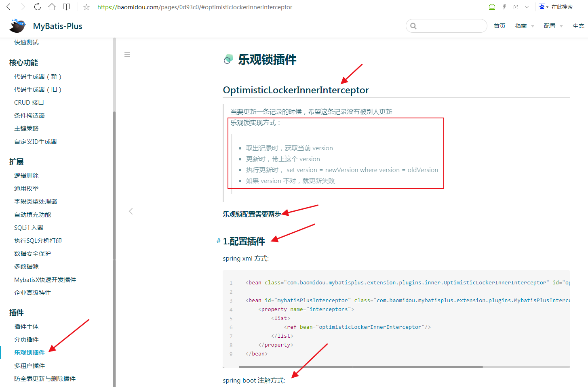Open the 字段类型处理器 page
Image resolution: width=588 pixels, height=387 pixels.
point(36,202)
